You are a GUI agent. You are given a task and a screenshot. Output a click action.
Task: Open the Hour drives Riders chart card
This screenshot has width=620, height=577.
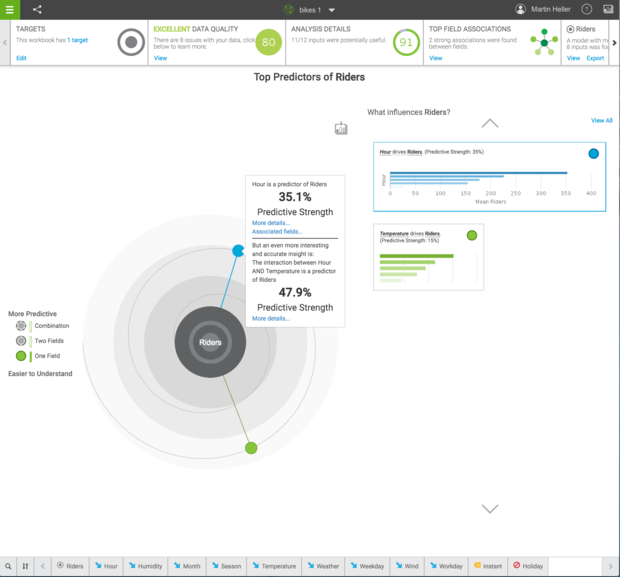(x=490, y=177)
